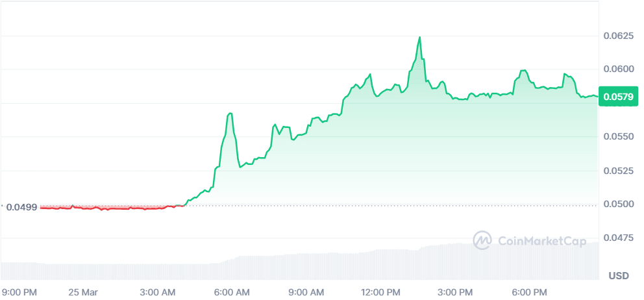Click the red segment of the price line
Viewport: 644px width, 300px height.
click(104, 208)
